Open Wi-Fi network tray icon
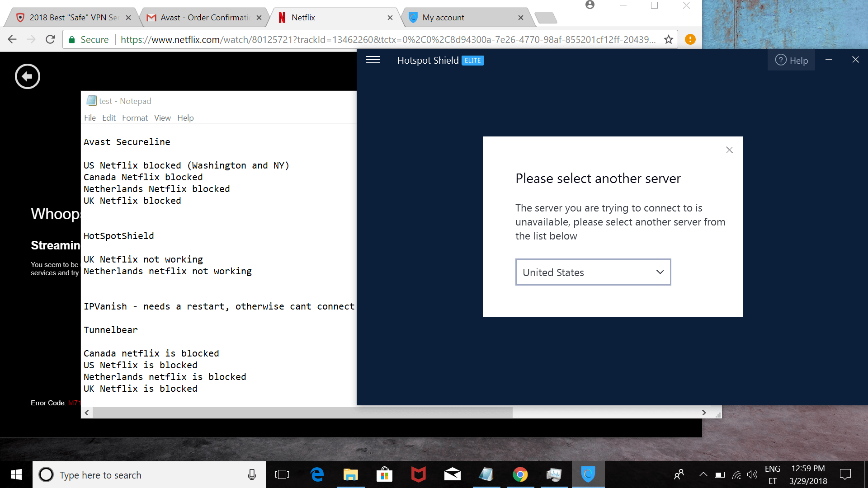868x488 pixels. tap(736, 474)
